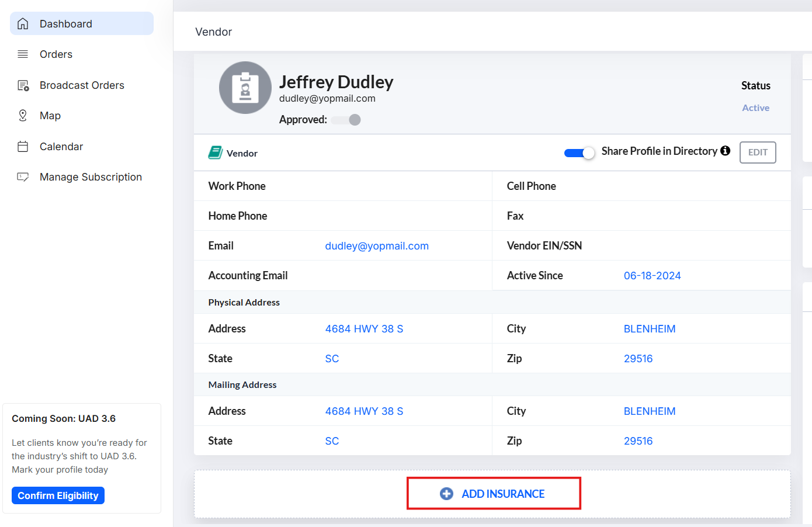This screenshot has width=812, height=527.
Task: Click the Dashboard home icon
Action: tap(23, 24)
